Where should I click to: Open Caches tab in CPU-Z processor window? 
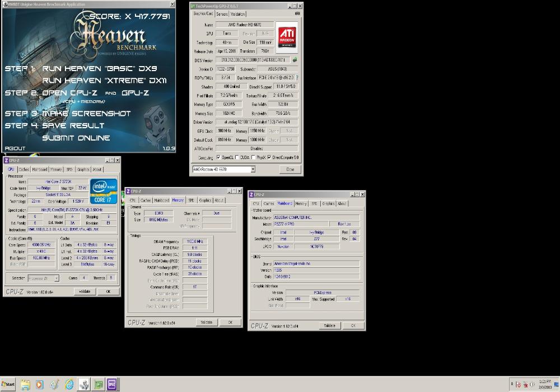coord(24,169)
